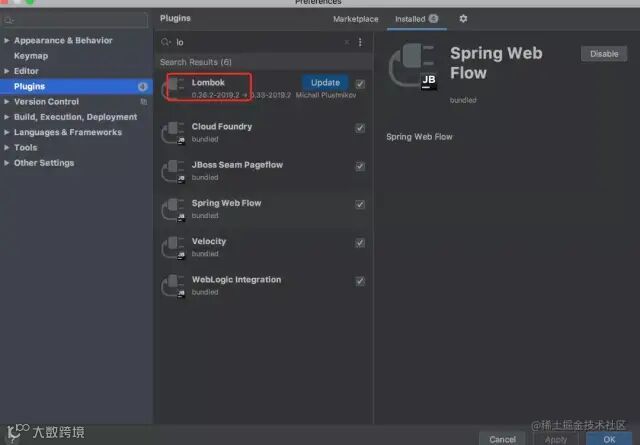Image resolution: width=640 pixels, height=445 pixels.
Task: Select the Lombok plugin name
Action: (x=208, y=82)
